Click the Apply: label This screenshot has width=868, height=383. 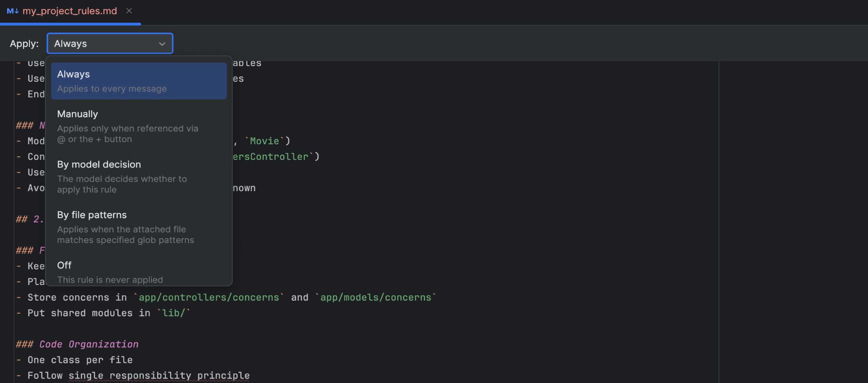point(24,44)
